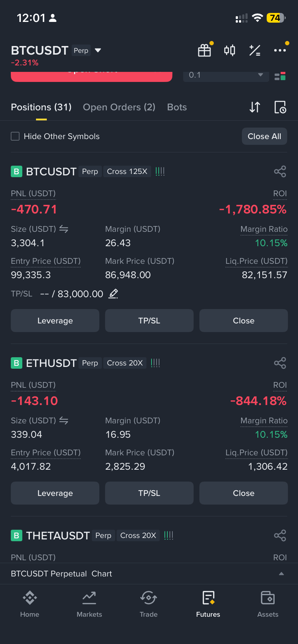Open the gift box rewards icon

pyautogui.click(x=204, y=50)
